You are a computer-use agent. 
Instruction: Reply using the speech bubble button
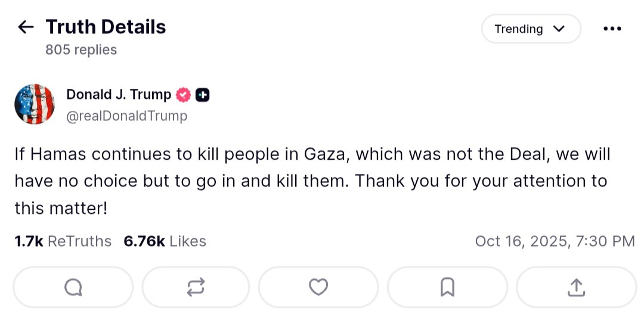pos(73,287)
